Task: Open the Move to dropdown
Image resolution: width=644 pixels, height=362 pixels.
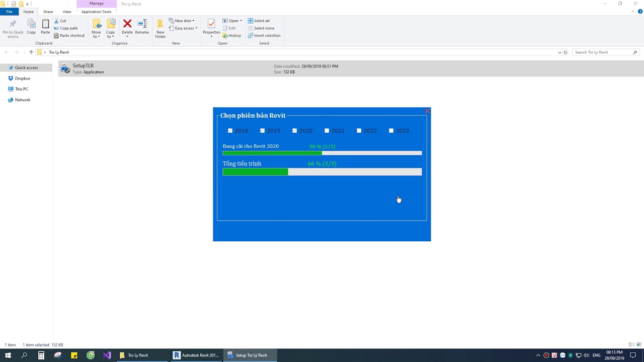Action: tap(96, 34)
